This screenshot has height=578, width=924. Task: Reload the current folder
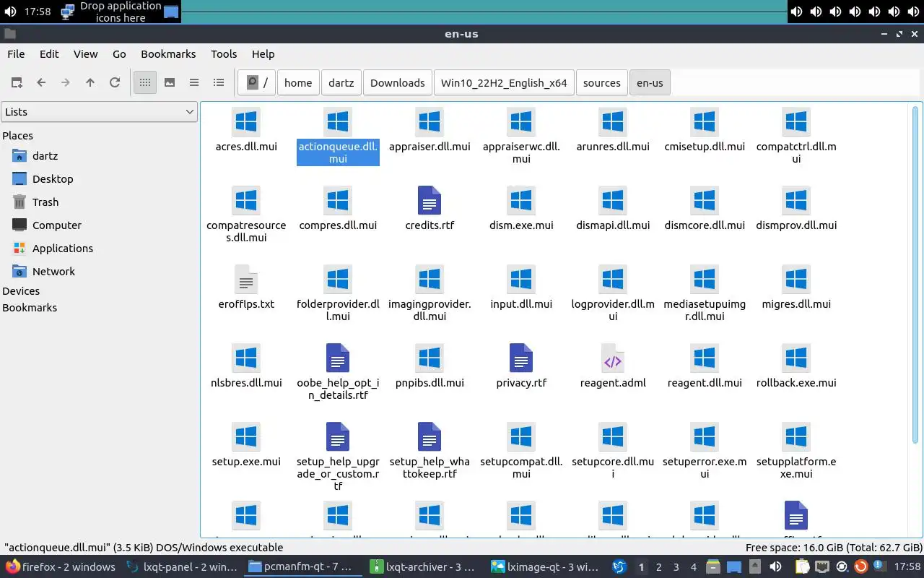[x=115, y=82]
